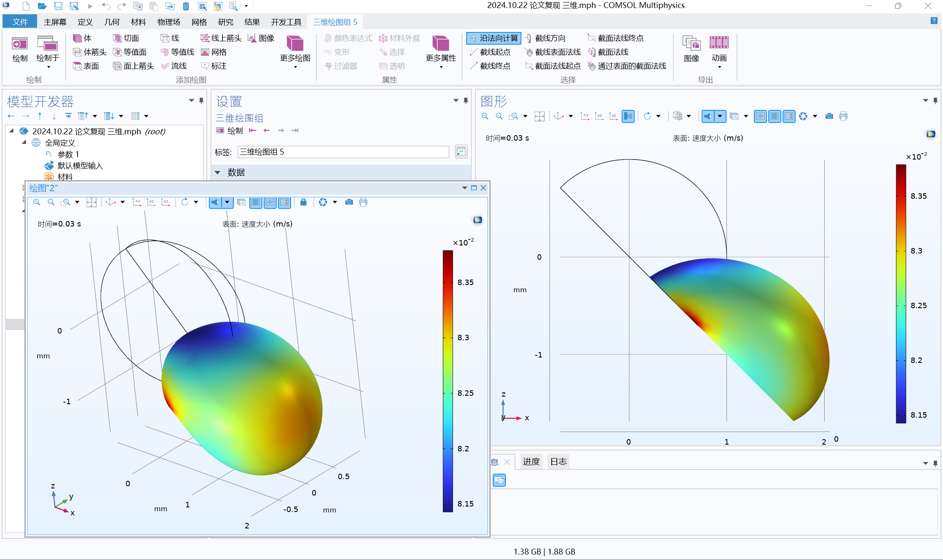Viewport: 943px width, 560px height.
Task: Collapse the root model tree node
Action: 11,131
